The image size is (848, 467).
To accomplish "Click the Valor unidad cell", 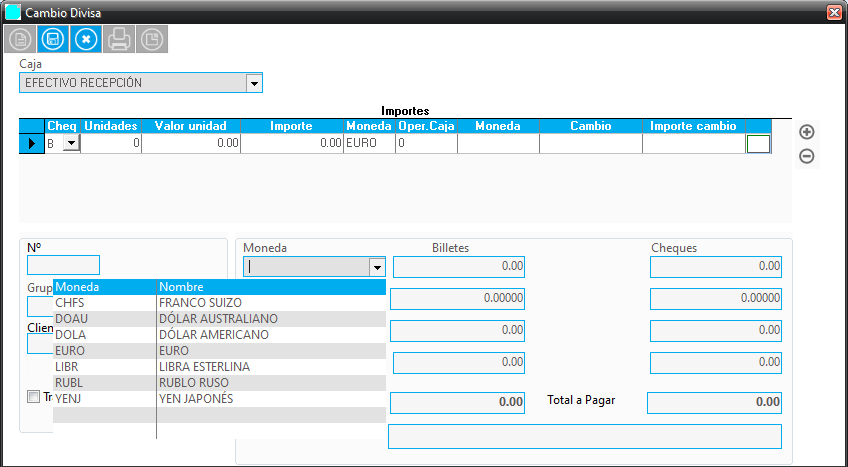I will coord(191,143).
